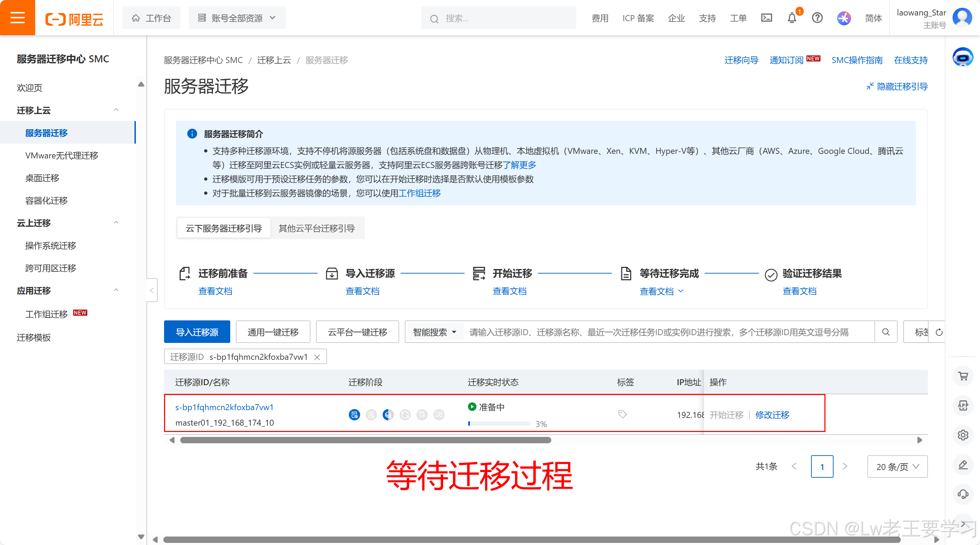
Task: Click the page bottom horizontal scrollbar
Action: pyautogui.click(x=532, y=539)
